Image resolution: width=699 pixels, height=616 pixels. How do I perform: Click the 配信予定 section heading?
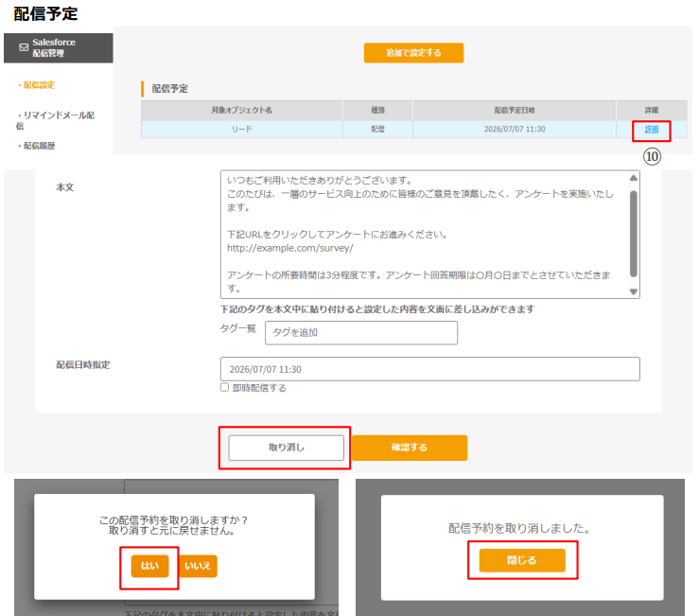[170, 89]
